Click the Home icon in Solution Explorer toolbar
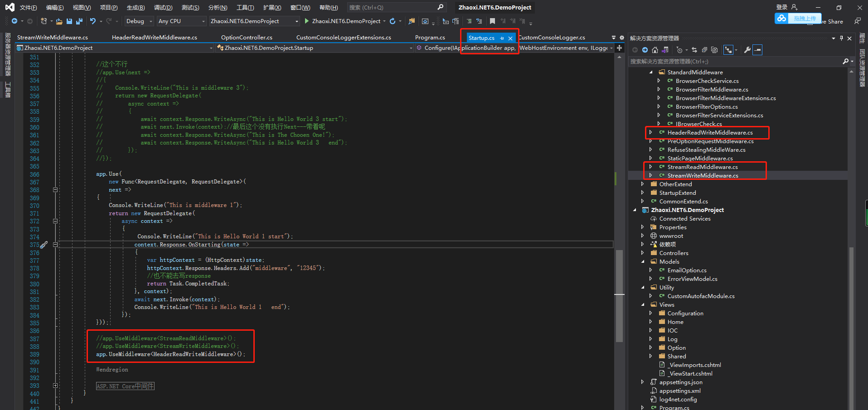The width and height of the screenshot is (868, 410). (655, 50)
